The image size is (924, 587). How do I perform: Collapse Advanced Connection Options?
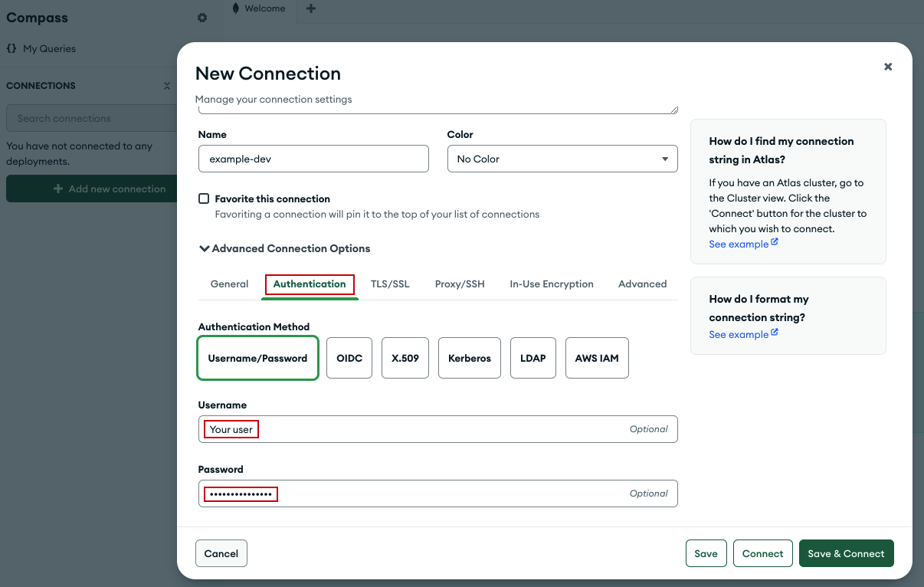tap(204, 248)
